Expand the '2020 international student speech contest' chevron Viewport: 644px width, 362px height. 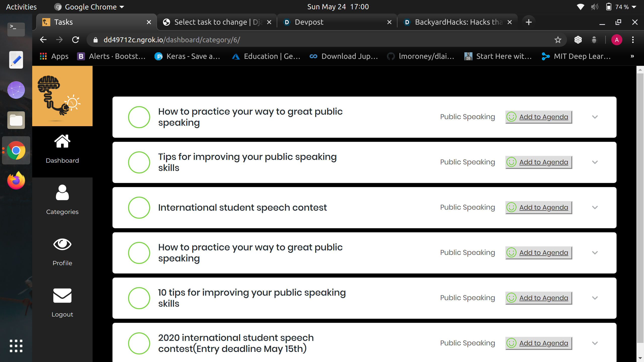click(595, 343)
